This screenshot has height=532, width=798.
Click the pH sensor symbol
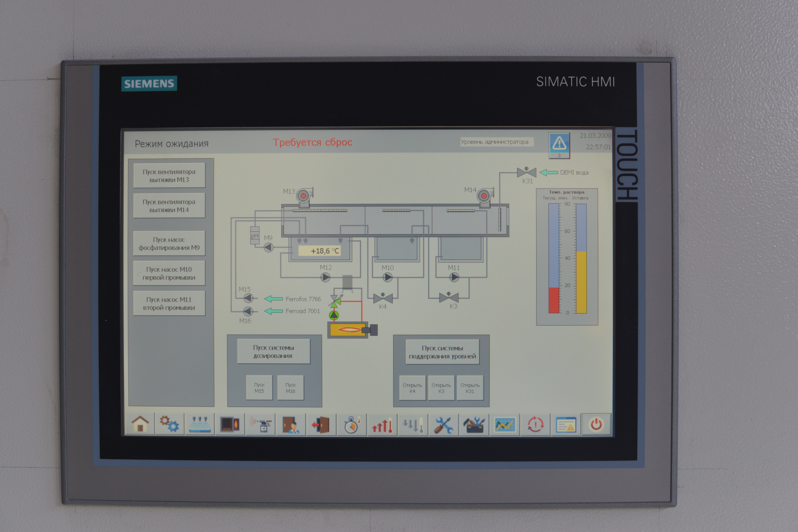[255, 235]
